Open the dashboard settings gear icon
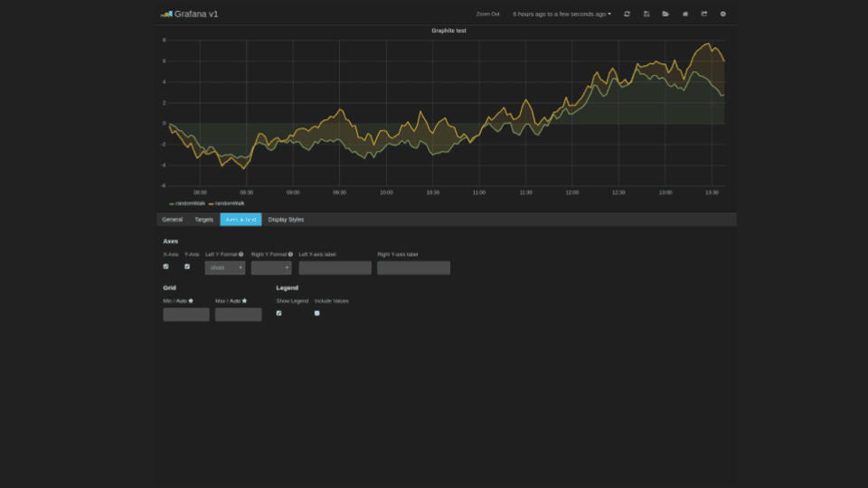Screen dimensions: 868x488 click(722, 14)
